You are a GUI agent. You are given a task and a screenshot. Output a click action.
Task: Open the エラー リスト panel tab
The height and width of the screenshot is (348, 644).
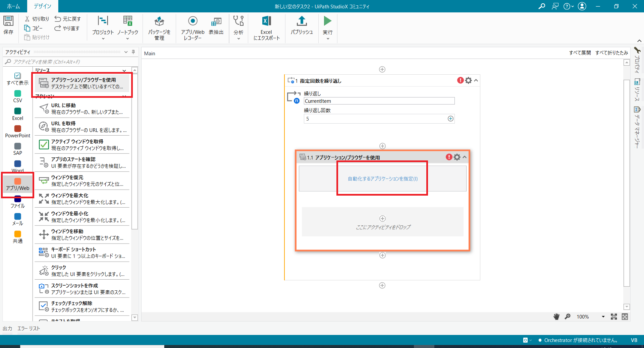click(x=29, y=328)
